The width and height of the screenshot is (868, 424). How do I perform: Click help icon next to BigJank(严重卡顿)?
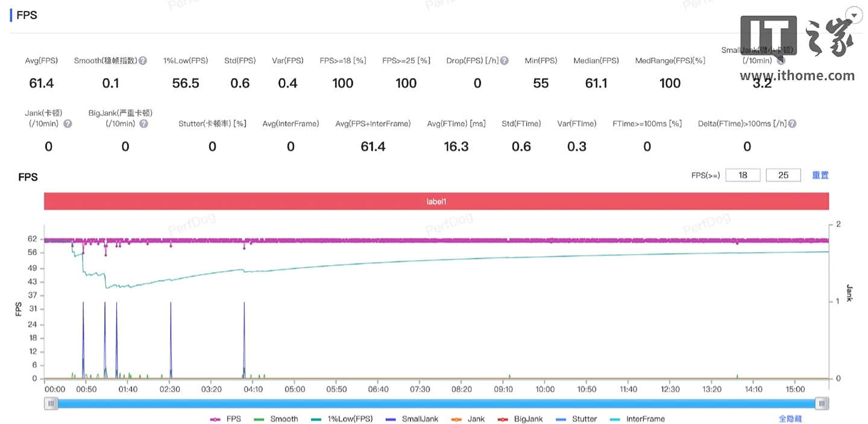[143, 123]
